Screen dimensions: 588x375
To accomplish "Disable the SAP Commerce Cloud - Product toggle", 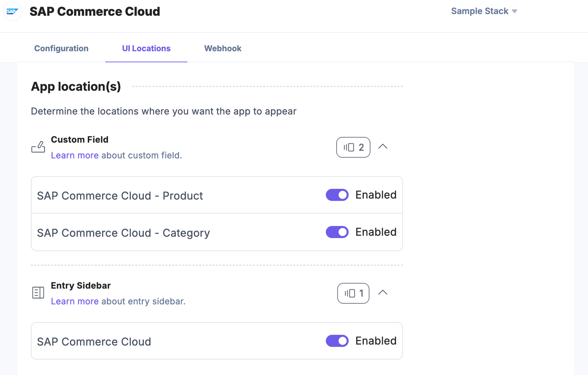I will [337, 195].
